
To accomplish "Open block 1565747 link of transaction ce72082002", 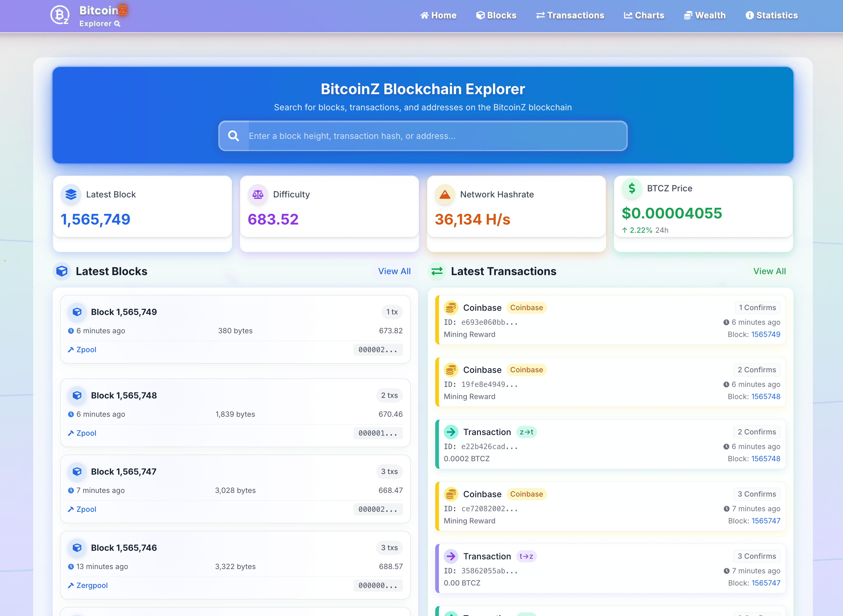I will 766,521.
